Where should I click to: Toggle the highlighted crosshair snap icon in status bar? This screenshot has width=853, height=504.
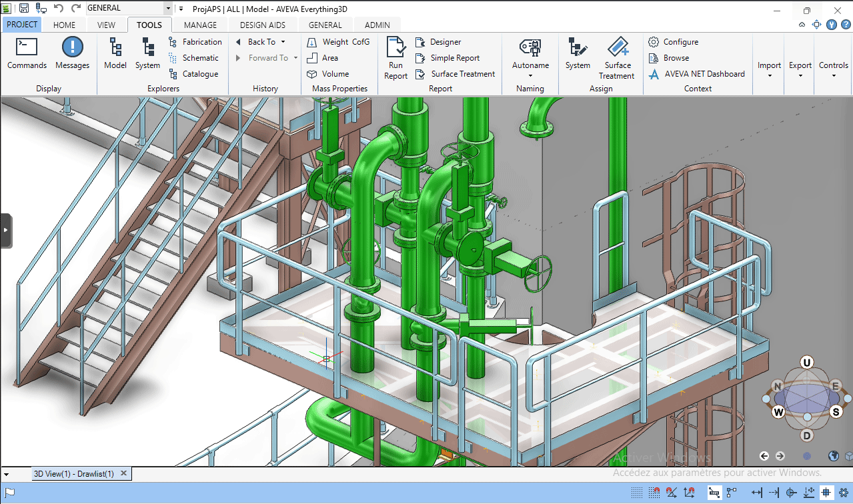click(x=826, y=493)
